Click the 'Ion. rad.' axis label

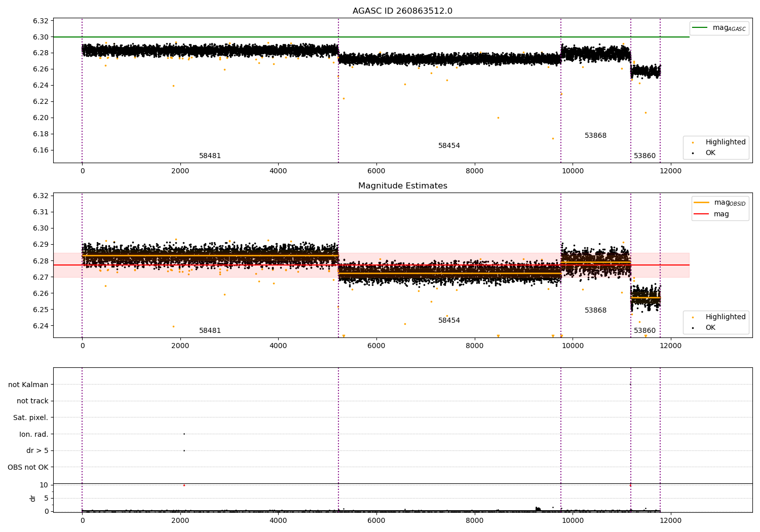[34, 434]
